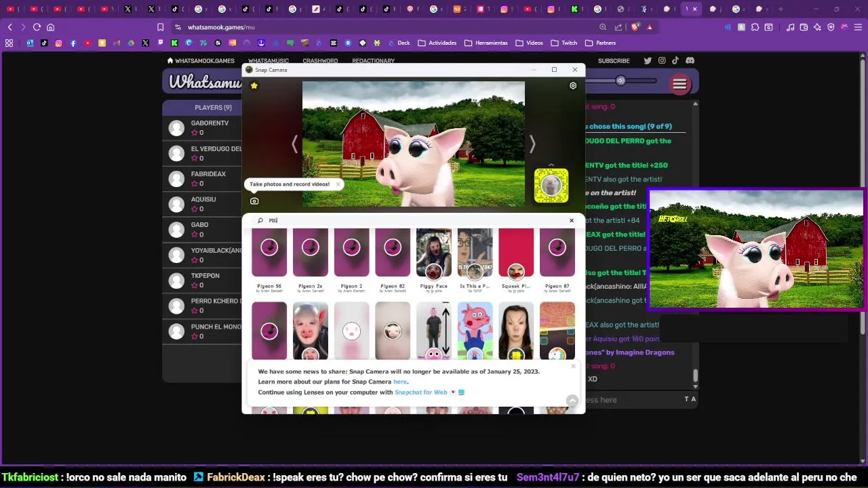Screen dimensions: 868x488
Task: Select the Is This a P... lens
Action: pyautogui.click(x=475, y=260)
